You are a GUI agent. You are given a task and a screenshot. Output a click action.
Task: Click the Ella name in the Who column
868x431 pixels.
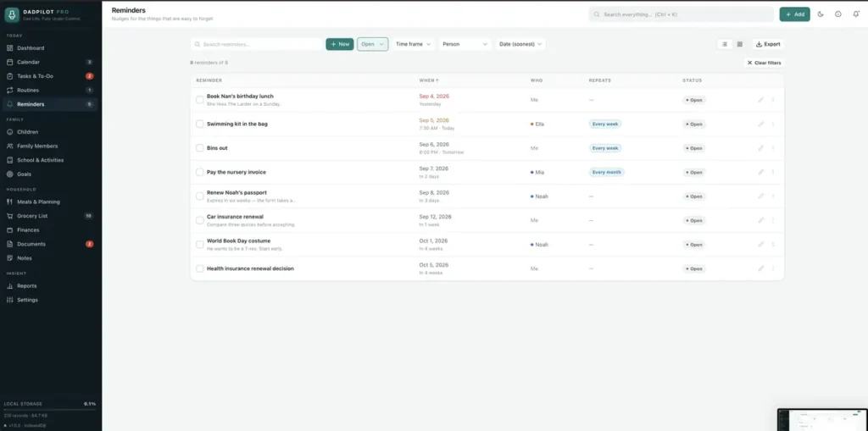[540, 124]
